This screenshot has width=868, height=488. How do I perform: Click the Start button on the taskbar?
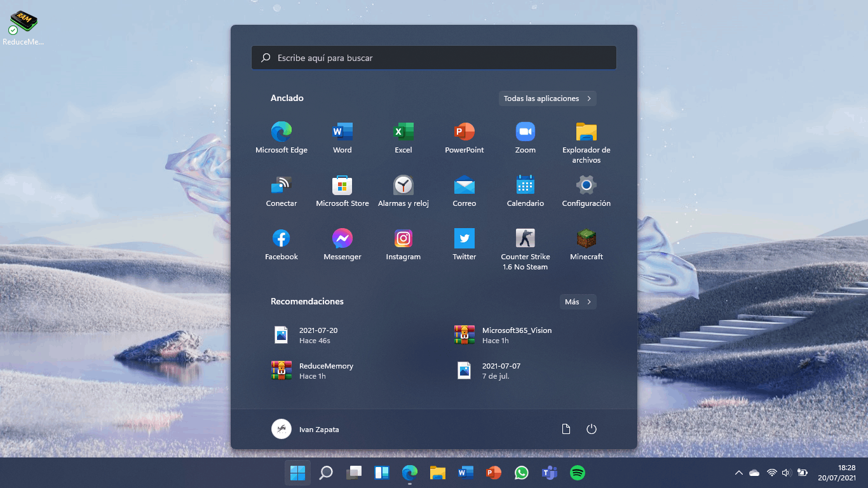[x=297, y=473]
